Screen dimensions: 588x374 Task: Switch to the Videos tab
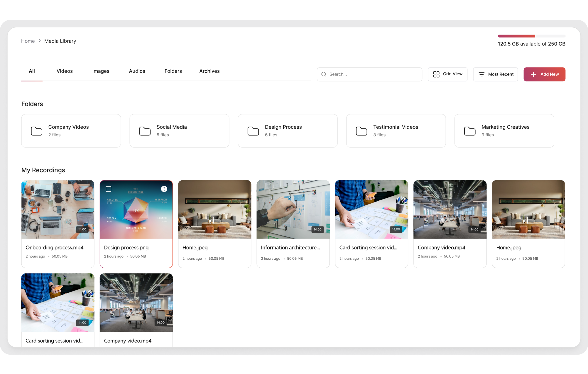64,71
